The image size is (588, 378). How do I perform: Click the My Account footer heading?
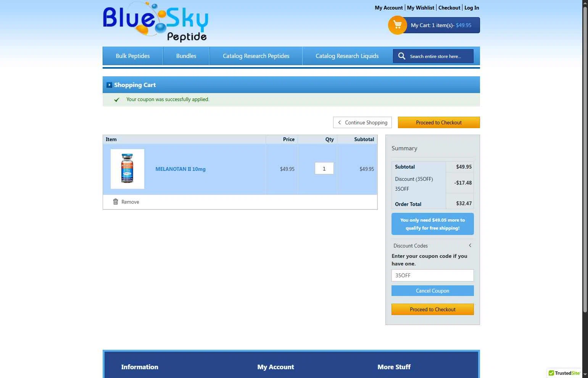[x=275, y=367]
